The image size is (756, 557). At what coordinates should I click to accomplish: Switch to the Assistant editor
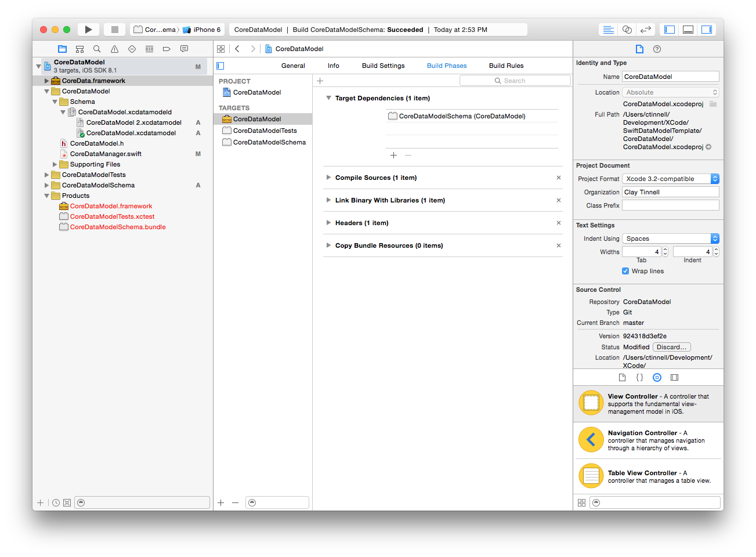click(x=627, y=30)
